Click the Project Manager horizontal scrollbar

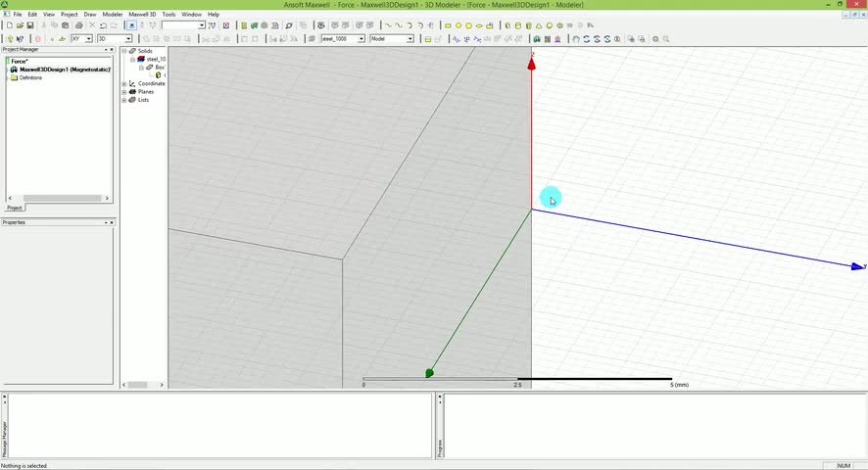58,198
